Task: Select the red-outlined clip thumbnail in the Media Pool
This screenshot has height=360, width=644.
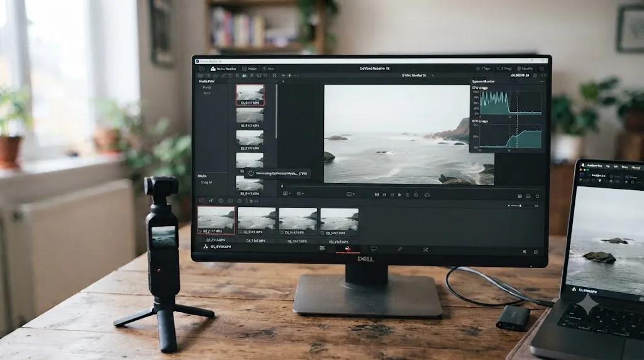Action: (x=250, y=95)
